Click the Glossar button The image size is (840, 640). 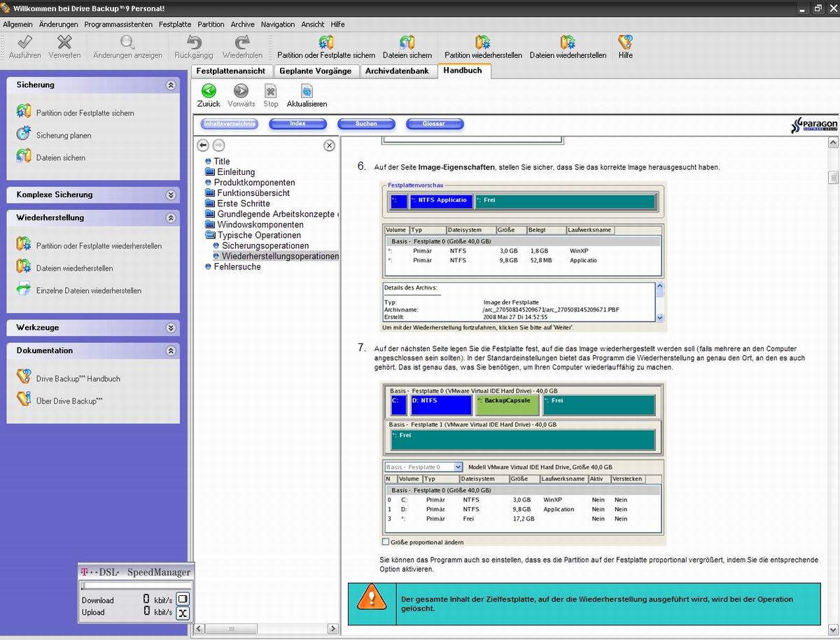[434, 124]
